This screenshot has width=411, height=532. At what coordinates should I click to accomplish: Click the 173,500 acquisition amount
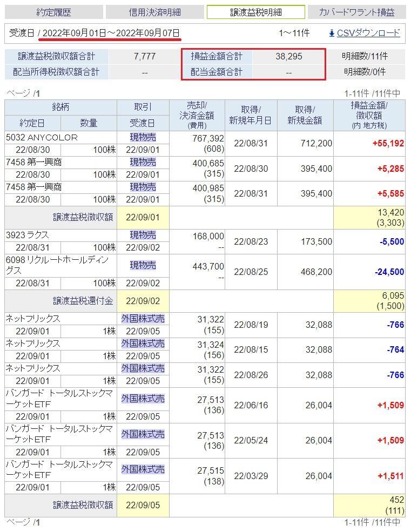coord(316,241)
